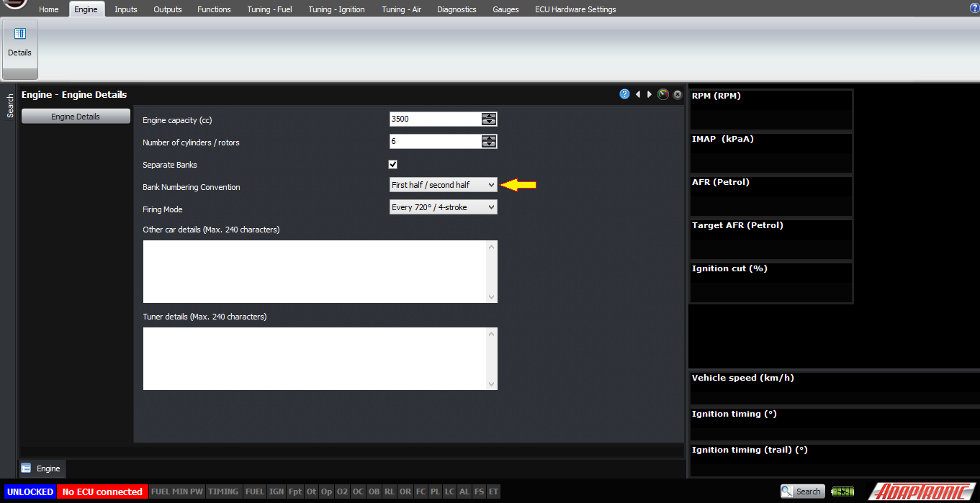The image size is (980, 503).
Task: Click the FUEL status indicator
Action: tap(255, 492)
